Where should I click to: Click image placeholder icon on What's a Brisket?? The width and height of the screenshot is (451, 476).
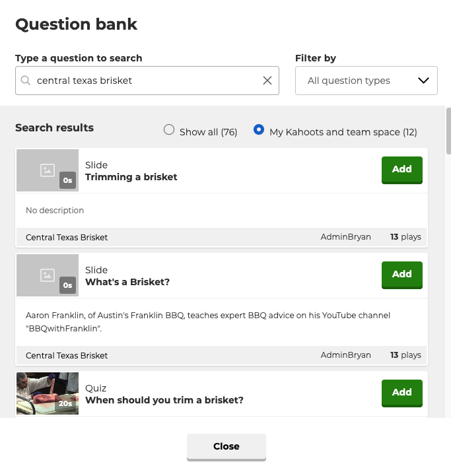[x=48, y=275]
